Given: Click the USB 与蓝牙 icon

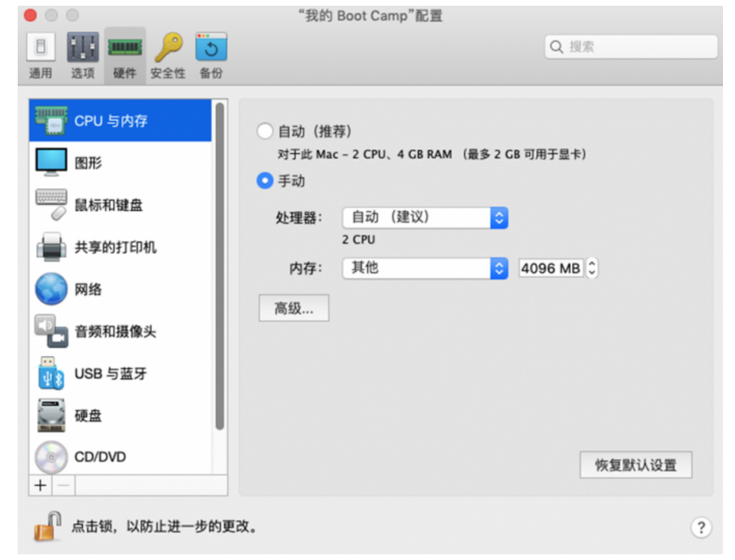Looking at the screenshot, I should coord(51,373).
